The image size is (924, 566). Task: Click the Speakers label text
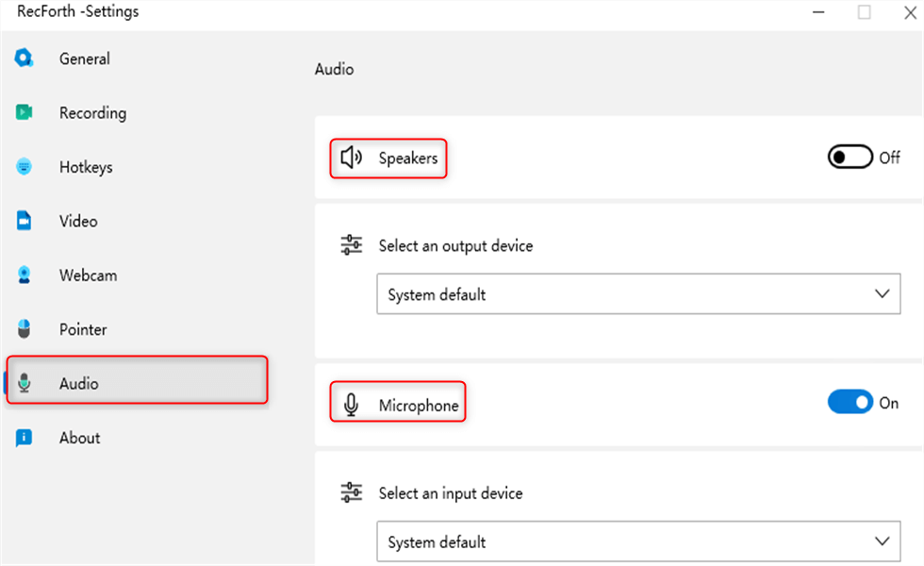[x=407, y=158]
